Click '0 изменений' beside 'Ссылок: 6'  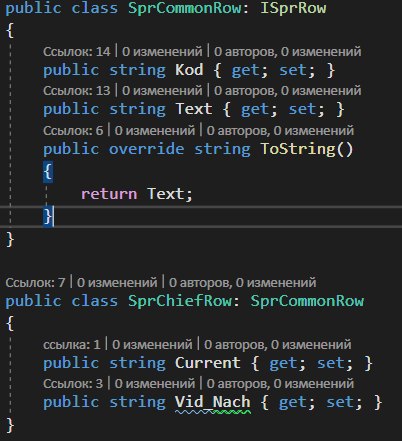155,130
